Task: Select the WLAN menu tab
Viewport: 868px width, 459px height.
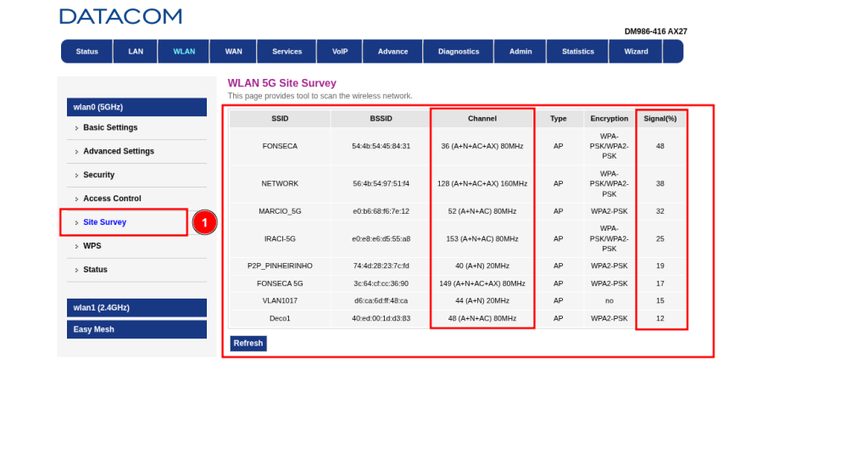Action: click(184, 52)
